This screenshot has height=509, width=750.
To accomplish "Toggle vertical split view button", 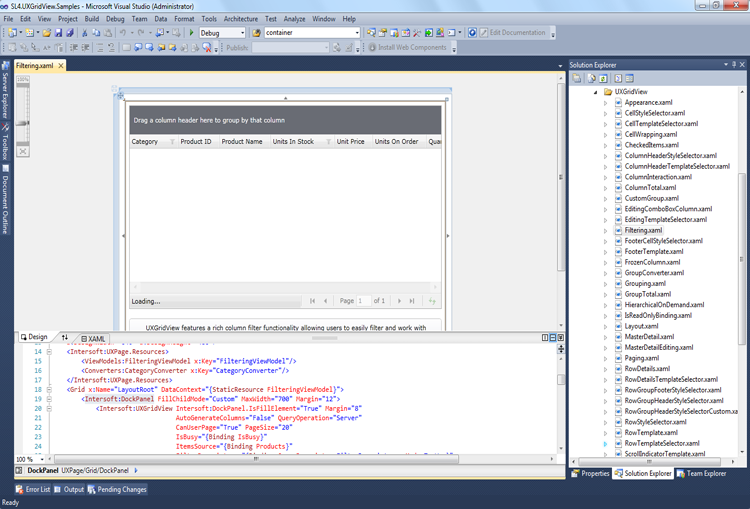I will pos(545,337).
